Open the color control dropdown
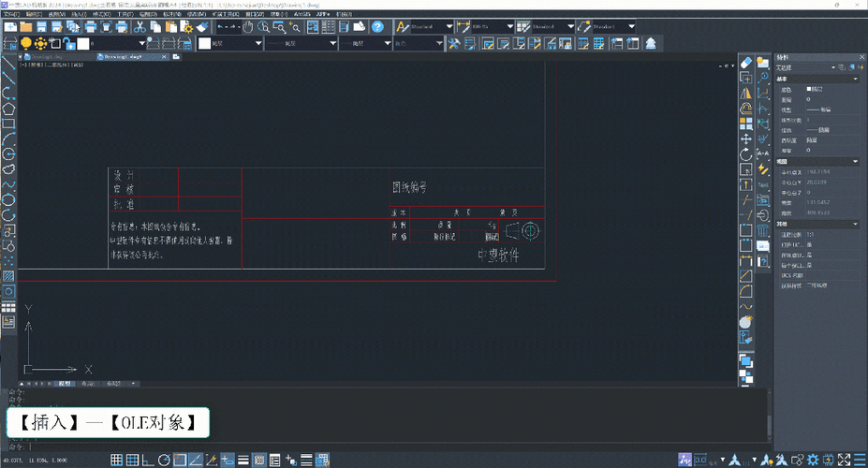868x468 pixels. tap(231, 43)
